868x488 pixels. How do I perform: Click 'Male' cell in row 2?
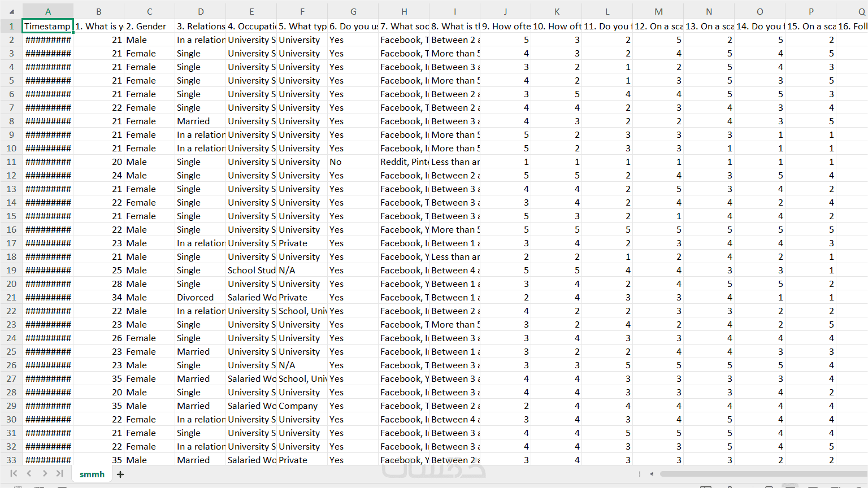[x=150, y=40]
